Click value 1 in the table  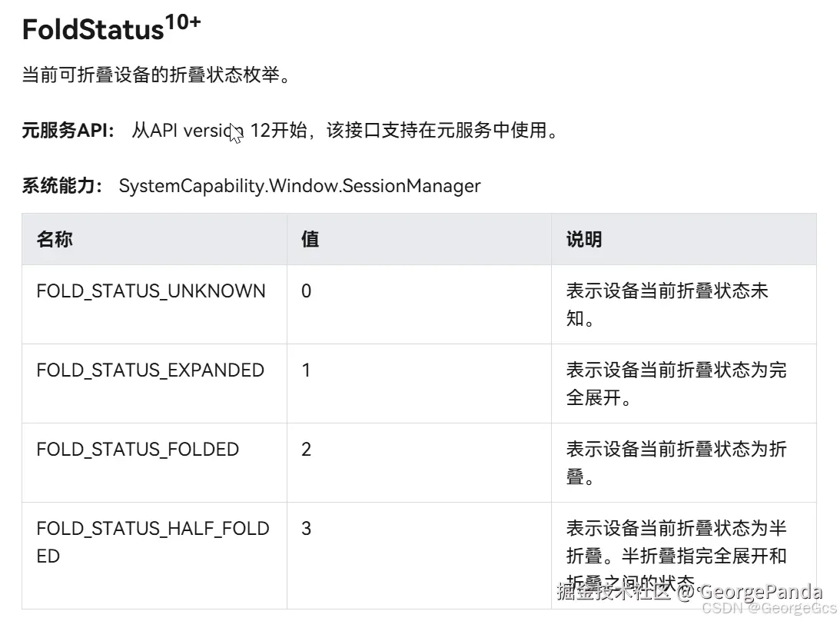(306, 370)
